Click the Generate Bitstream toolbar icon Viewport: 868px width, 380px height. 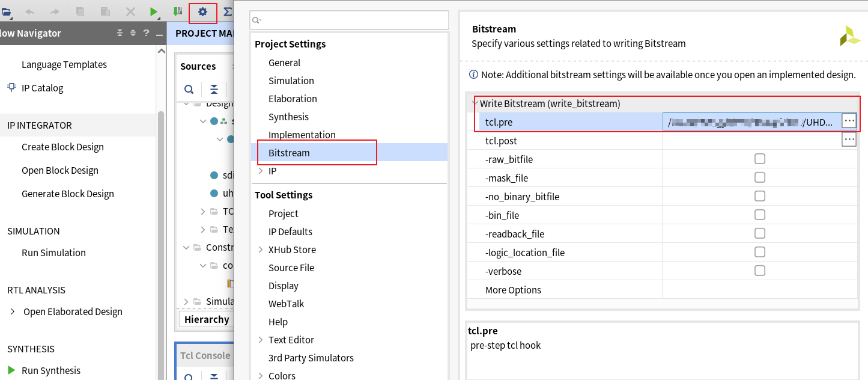pos(178,11)
